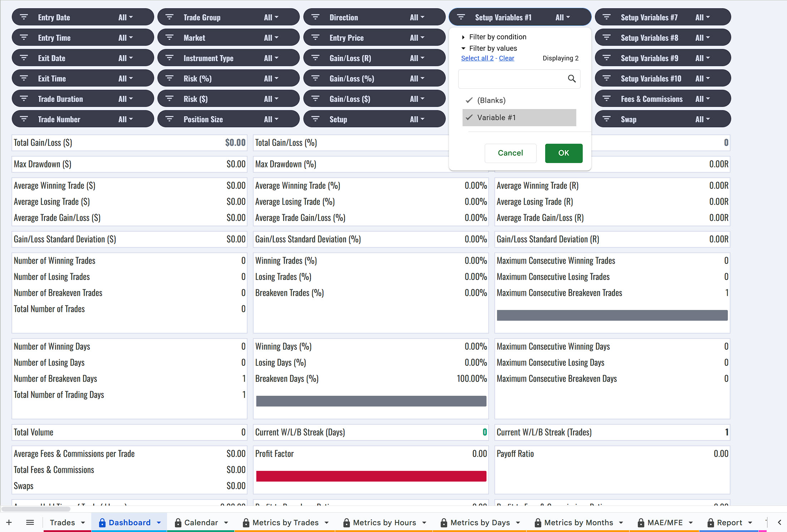Click the search magnifier icon in filter panel
Image resolution: width=787 pixels, height=532 pixels.
[x=572, y=79]
